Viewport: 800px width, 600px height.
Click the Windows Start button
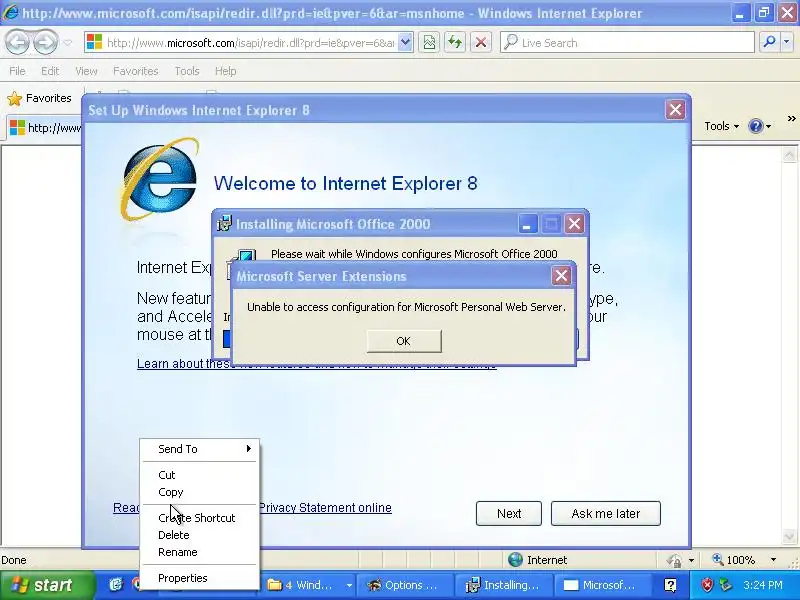tap(46, 585)
